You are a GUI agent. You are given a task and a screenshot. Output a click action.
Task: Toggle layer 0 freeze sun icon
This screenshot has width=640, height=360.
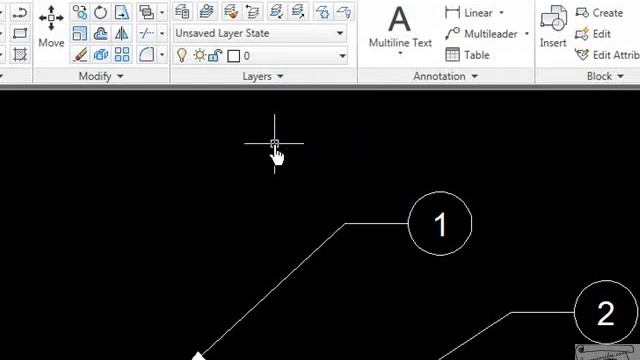click(x=199, y=55)
